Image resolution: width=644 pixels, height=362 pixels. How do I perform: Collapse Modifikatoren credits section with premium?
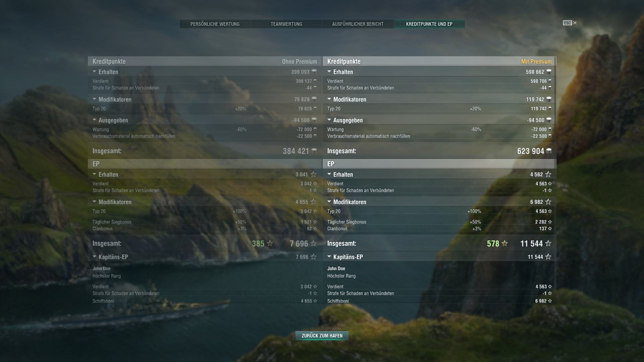pos(329,99)
